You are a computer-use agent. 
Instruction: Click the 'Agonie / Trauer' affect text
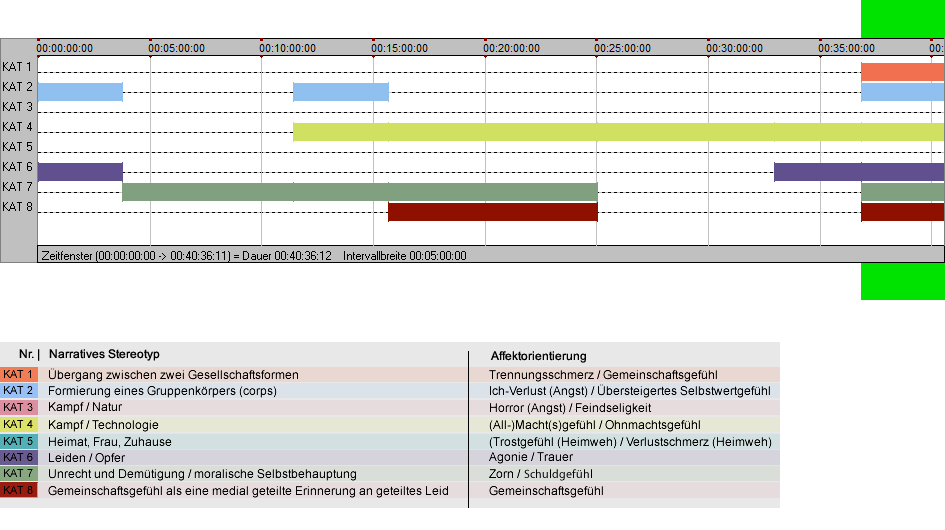tap(531, 458)
